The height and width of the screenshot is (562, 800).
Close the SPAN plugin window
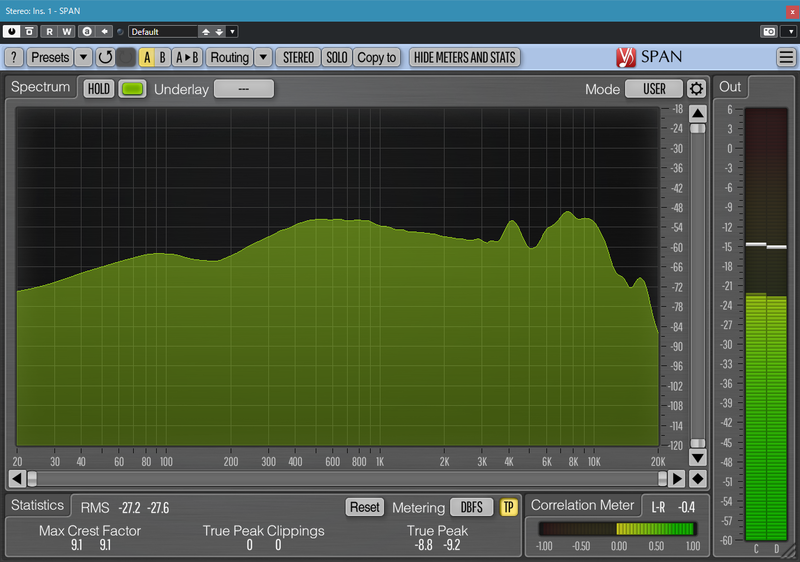[792, 12]
